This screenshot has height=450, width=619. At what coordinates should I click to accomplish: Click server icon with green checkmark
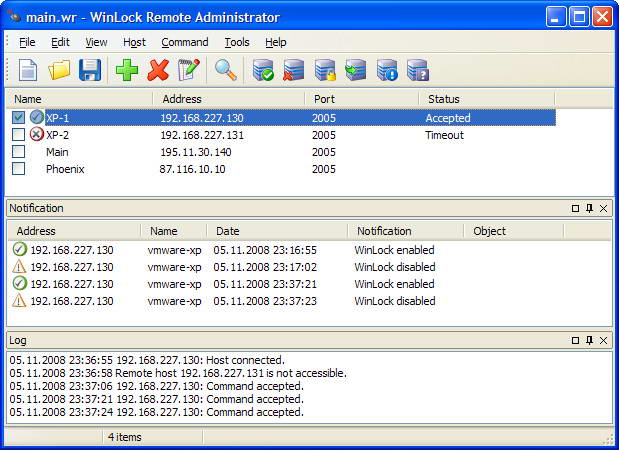pos(263,70)
